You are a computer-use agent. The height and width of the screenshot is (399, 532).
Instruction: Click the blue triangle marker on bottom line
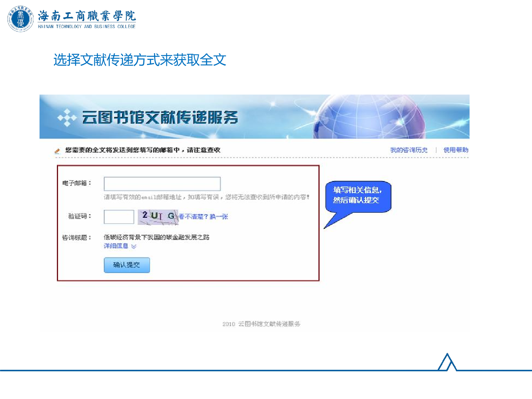447,362
